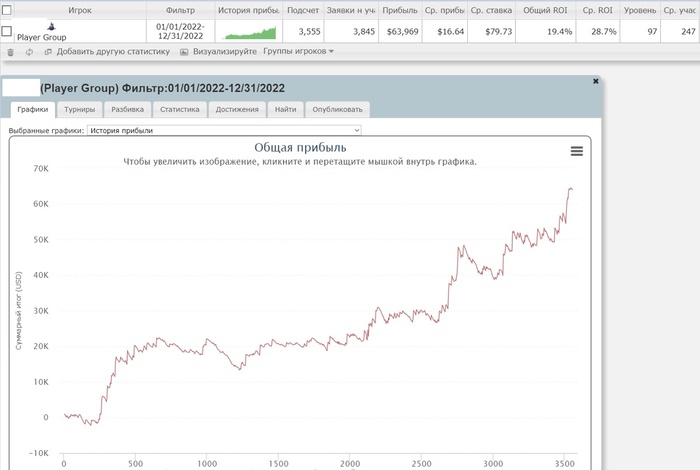700x470 pixels.
Task: Select the Найти tab
Action: (285, 109)
